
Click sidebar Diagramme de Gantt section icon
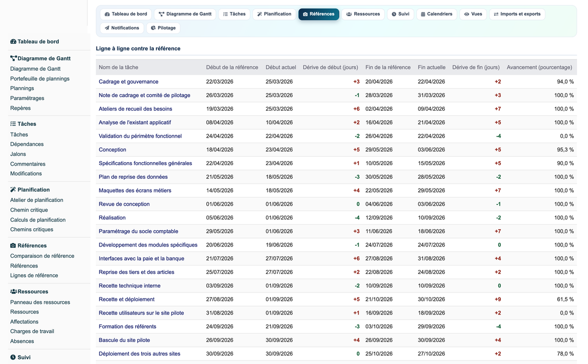[x=13, y=58]
